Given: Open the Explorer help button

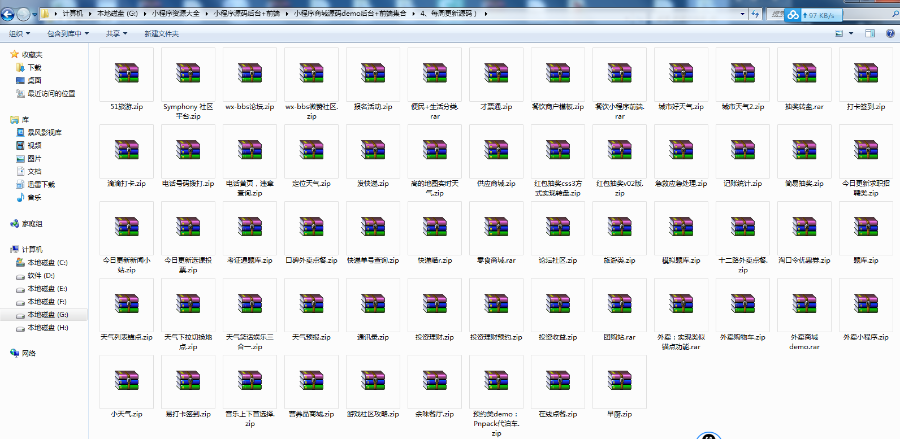Looking at the screenshot, I should point(889,34).
